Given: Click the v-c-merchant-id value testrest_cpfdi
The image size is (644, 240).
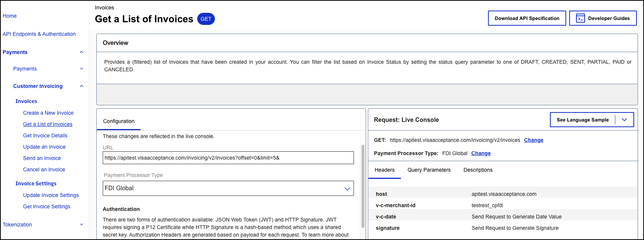Looking at the screenshot, I should tap(487, 205).
